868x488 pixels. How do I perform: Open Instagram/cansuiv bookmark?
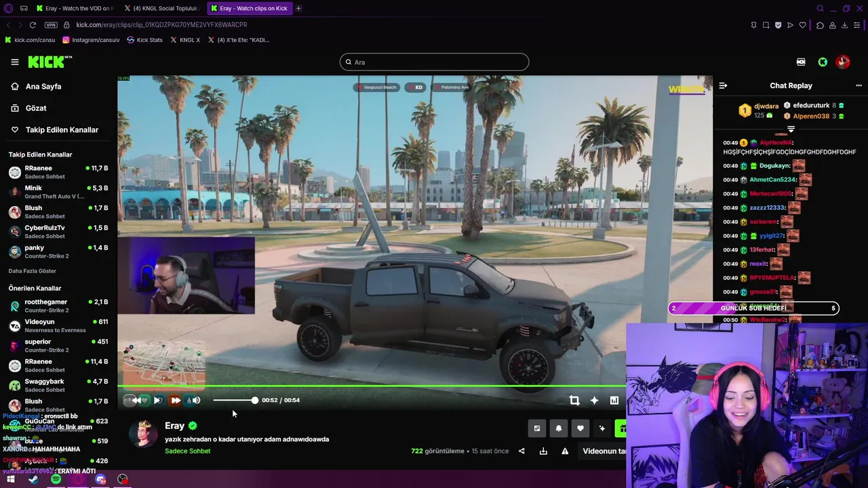tap(91, 40)
